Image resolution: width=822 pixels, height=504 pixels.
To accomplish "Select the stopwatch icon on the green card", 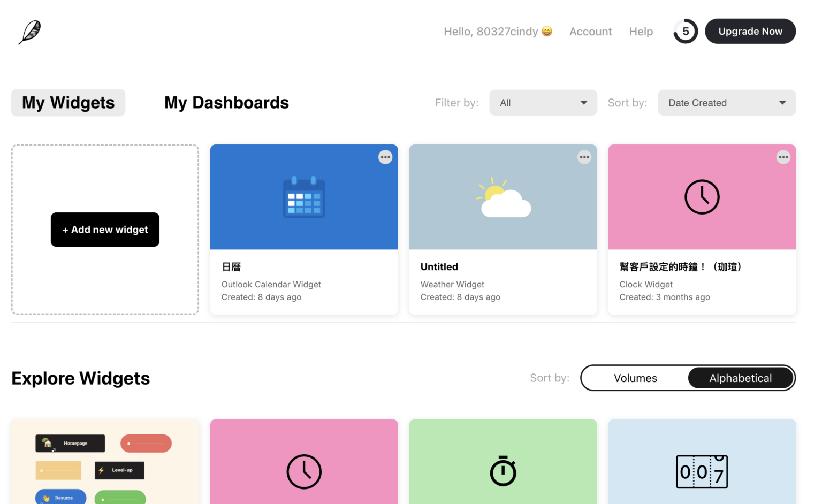I will pyautogui.click(x=503, y=472).
